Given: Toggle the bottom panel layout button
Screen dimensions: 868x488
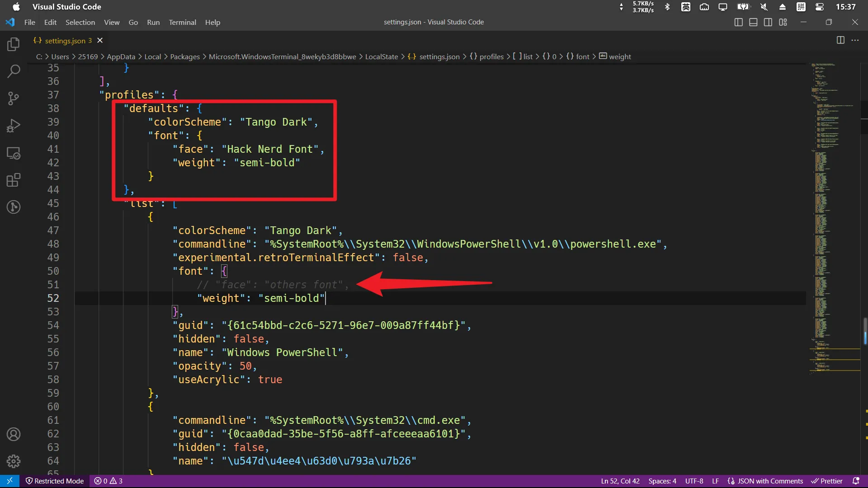Looking at the screenshot, I should [x=753, y=22].
